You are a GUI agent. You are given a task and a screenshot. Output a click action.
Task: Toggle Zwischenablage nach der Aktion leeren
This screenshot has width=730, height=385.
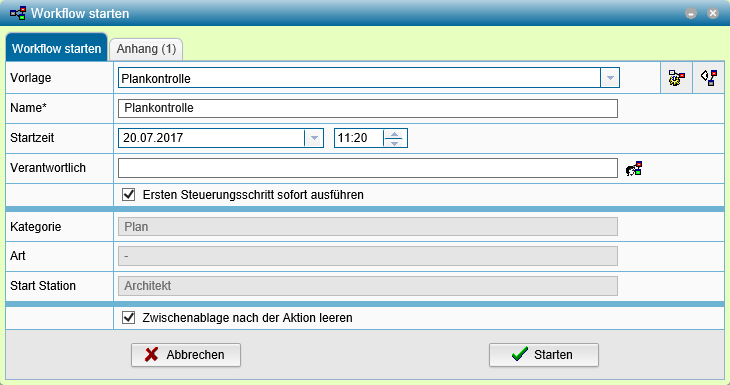coord(128,318)
